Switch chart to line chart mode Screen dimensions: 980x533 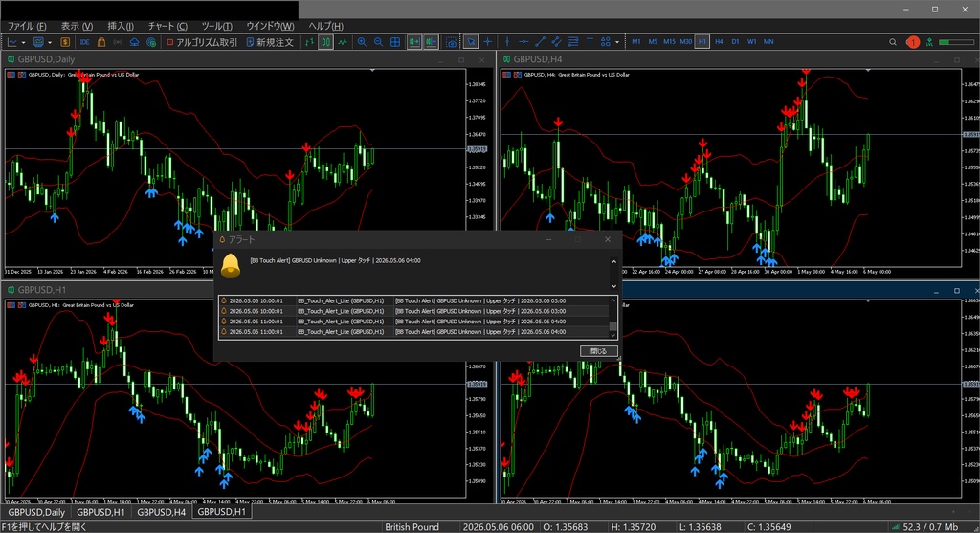click(x=343, y=42)
